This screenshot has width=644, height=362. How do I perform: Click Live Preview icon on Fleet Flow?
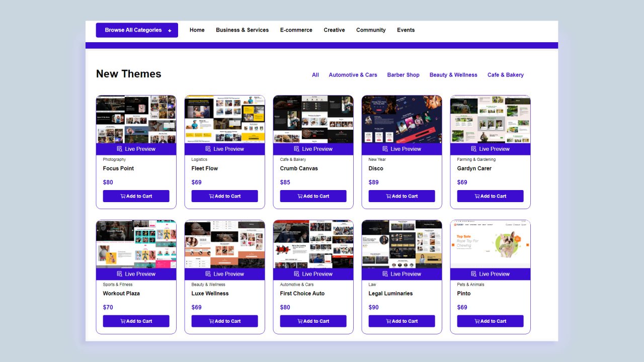point(208,149)
